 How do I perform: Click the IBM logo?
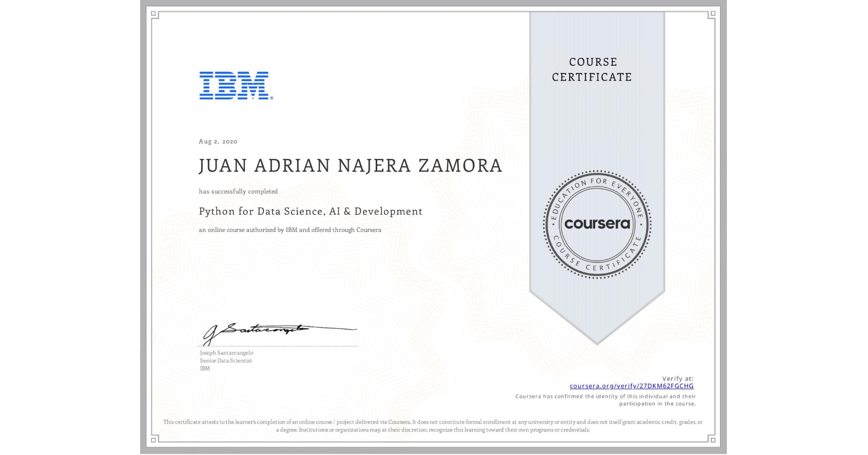[234, 86]
